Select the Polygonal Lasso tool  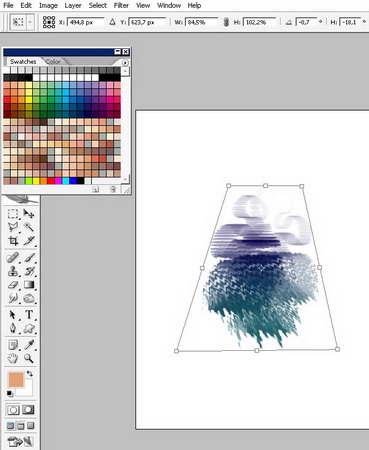click(x=13, y=227)
